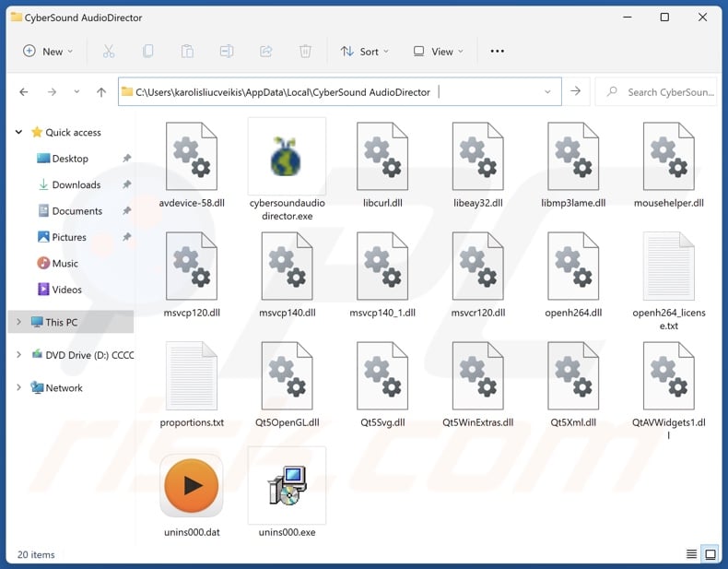Click the "20 items" status text
Viewport: 728px width, 569px height.
[x=36, y=554]
